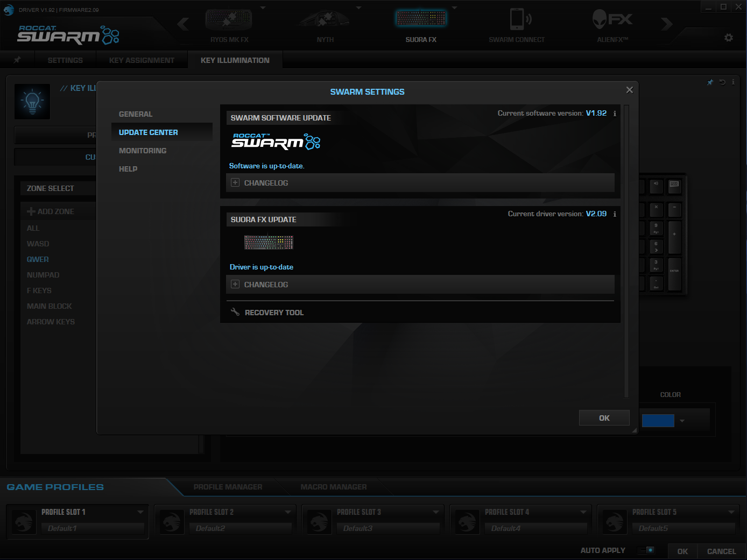The image size is (747, 560).
Task: Click the info icon in panel header
Action: pyautogui.click(x=733, y=82)
